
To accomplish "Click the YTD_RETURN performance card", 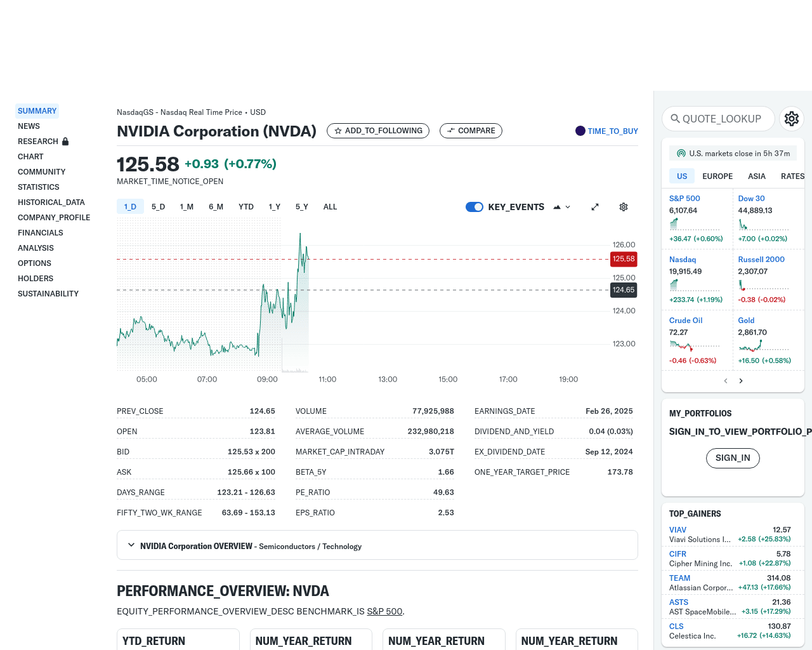I will point(178,639).
